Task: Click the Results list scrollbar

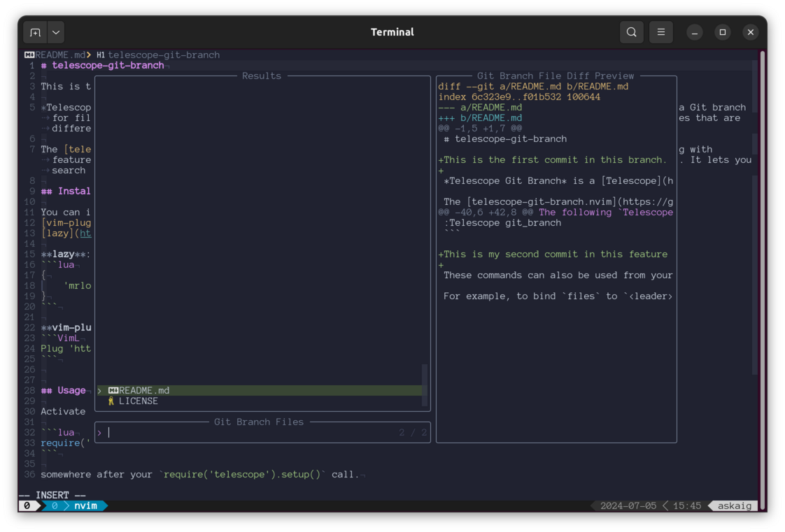Action: pos(425,385)
